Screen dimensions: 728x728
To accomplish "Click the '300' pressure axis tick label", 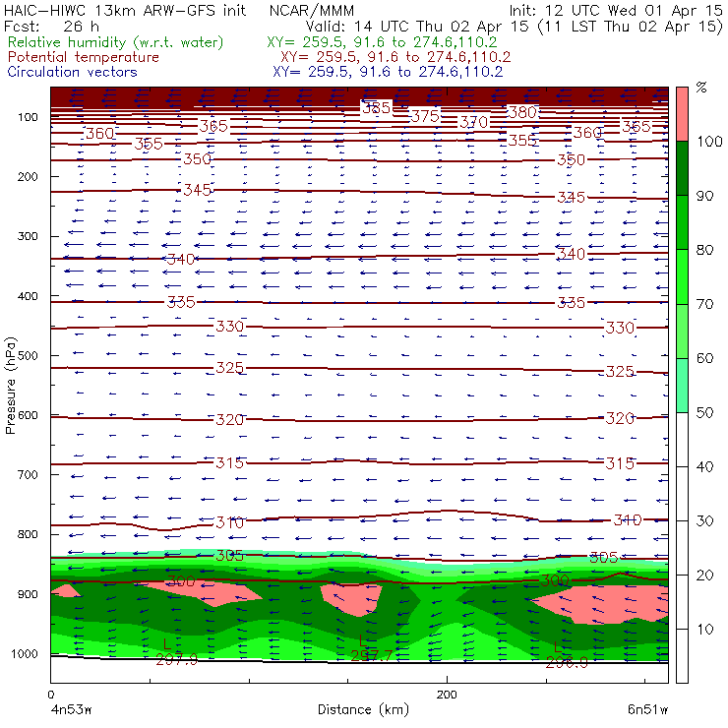I will pos(28,236).
